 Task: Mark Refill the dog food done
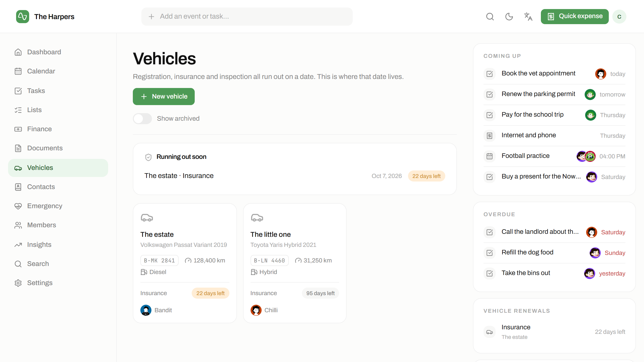click(490, 253)
